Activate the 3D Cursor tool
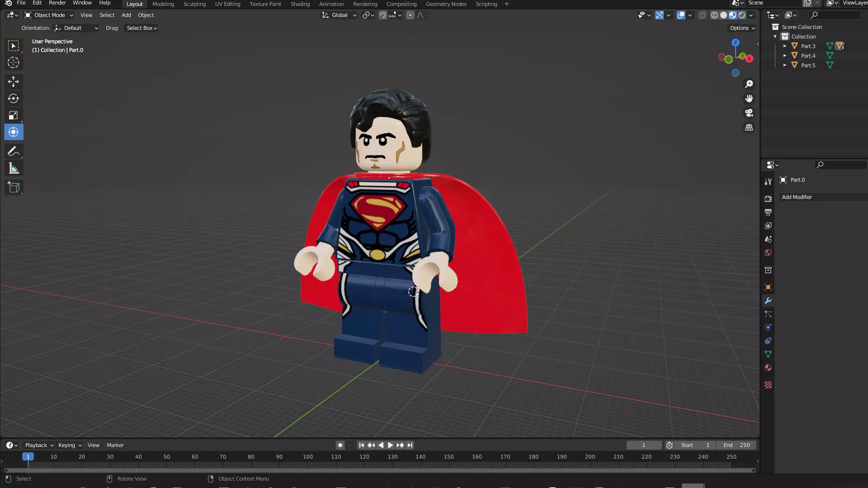The image size is (868, 488). click(x=14, y=63)
